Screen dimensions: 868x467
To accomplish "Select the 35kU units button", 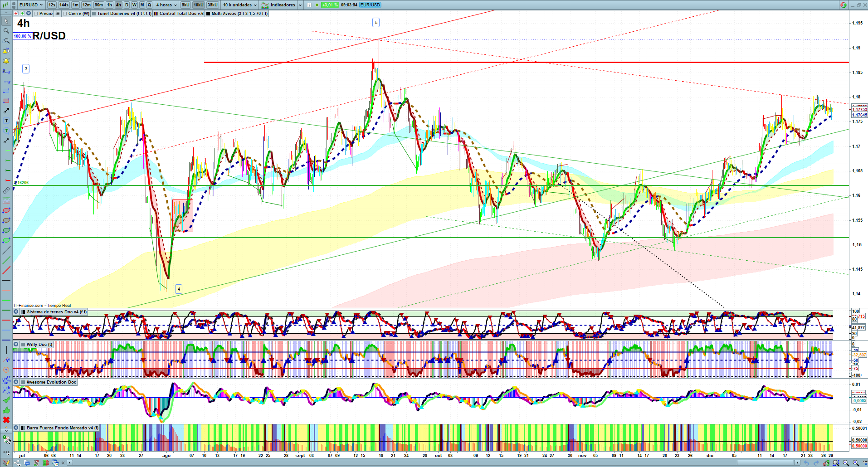I will coord(212,5).
